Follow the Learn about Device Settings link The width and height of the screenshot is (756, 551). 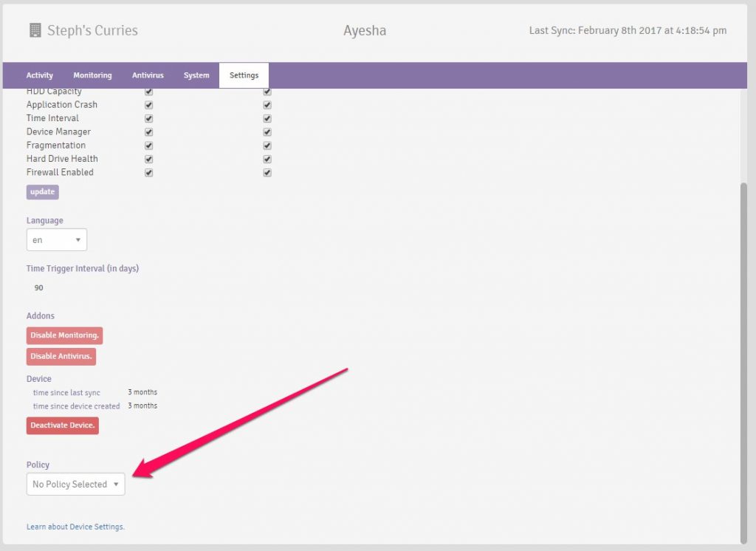75,527
